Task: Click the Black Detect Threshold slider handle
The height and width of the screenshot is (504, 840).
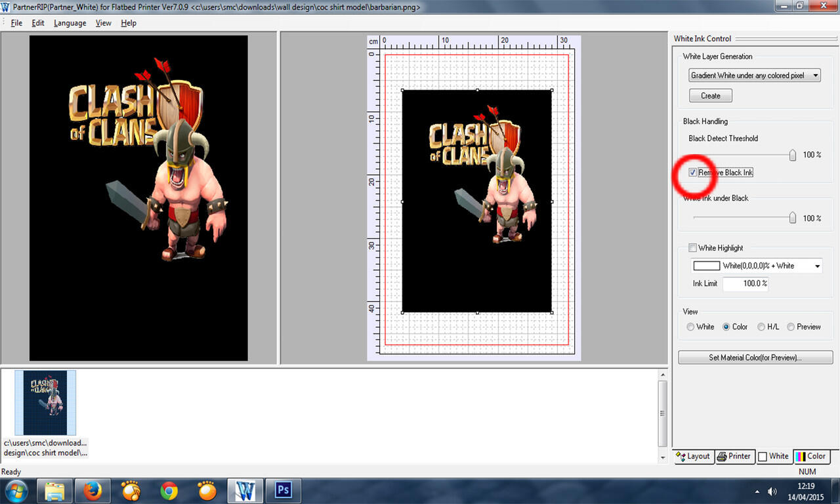Action: pos(793,155)
